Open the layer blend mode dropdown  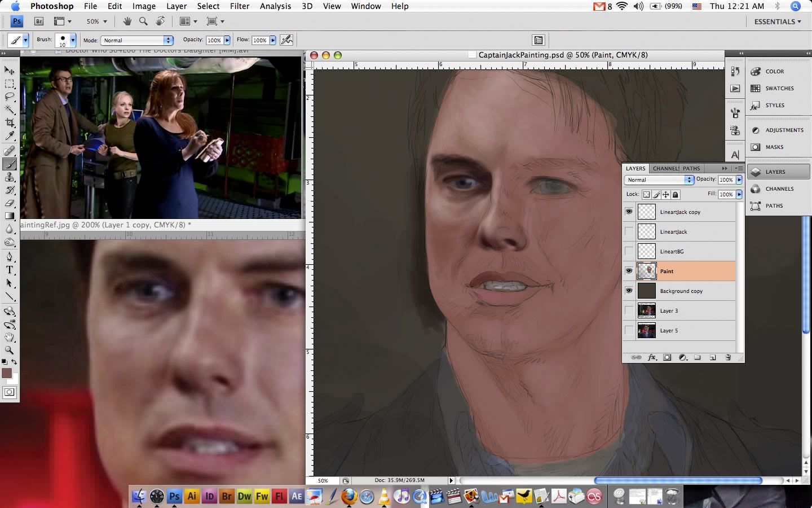659,179
